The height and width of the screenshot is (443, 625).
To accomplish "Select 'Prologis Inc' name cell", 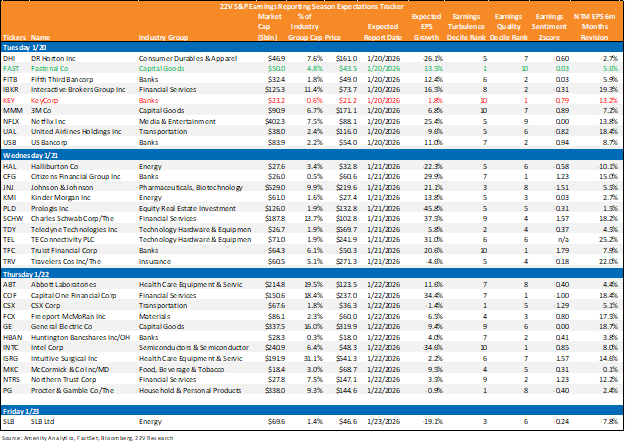I will [49, 208].
